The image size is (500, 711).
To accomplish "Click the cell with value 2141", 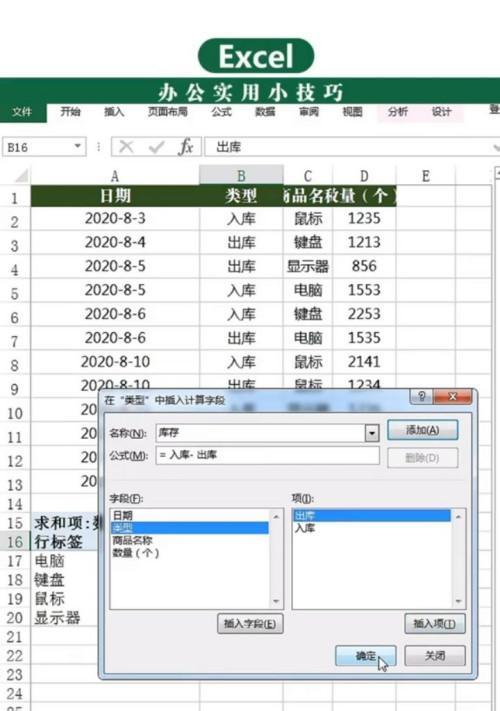I will click(364, 362).
